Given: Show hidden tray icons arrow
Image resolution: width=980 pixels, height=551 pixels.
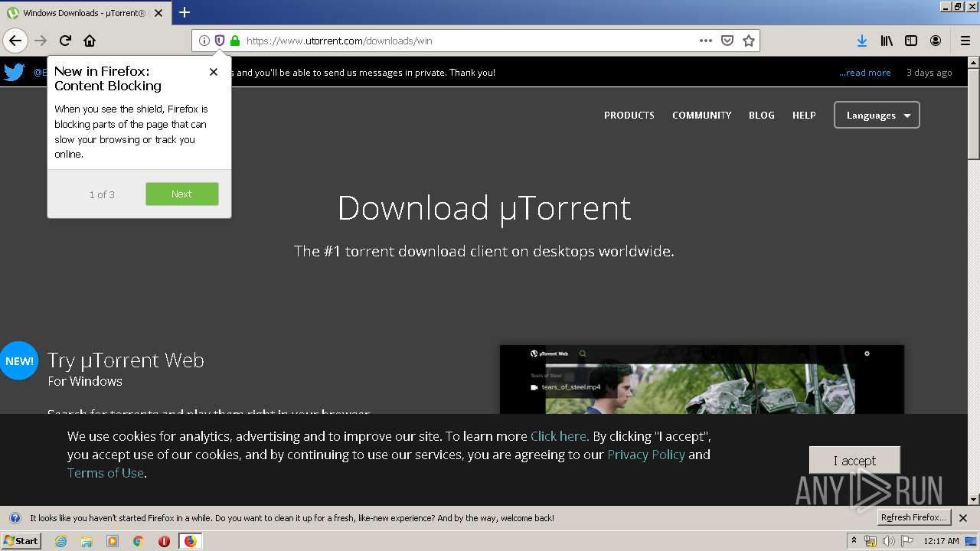Looking at the screenshot, I should (x=854, y=541).
